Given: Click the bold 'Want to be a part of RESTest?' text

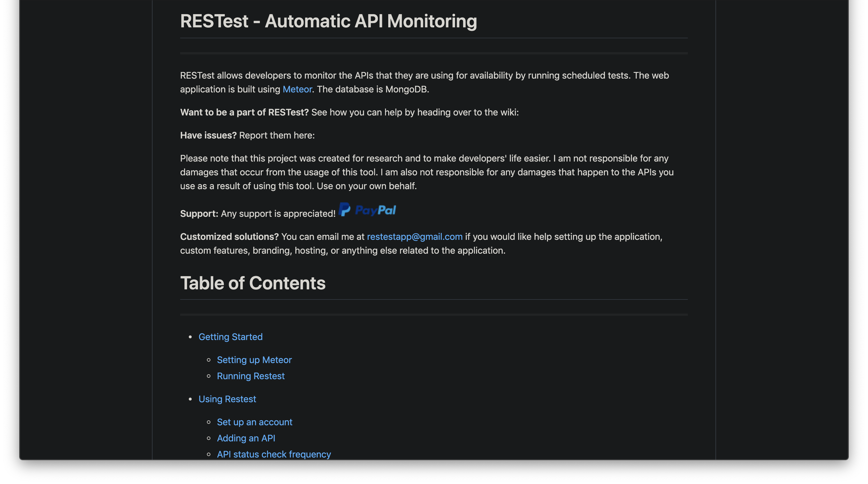Looking at the screenshot, I should [x=244, y=112].
